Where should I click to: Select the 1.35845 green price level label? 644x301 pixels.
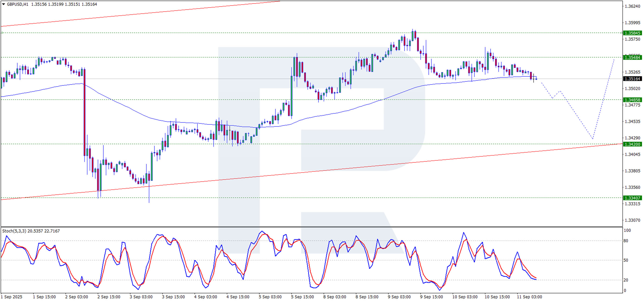tap(632, 33)
